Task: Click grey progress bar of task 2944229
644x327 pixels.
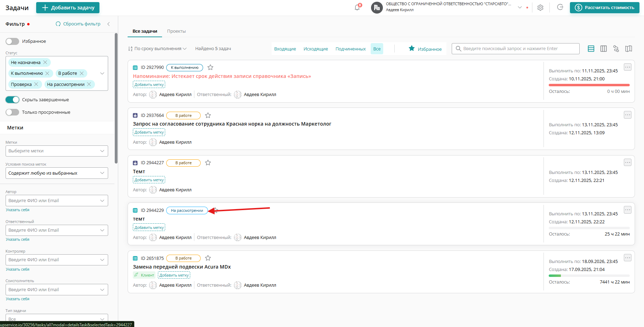Action: (x=589, y=228)
